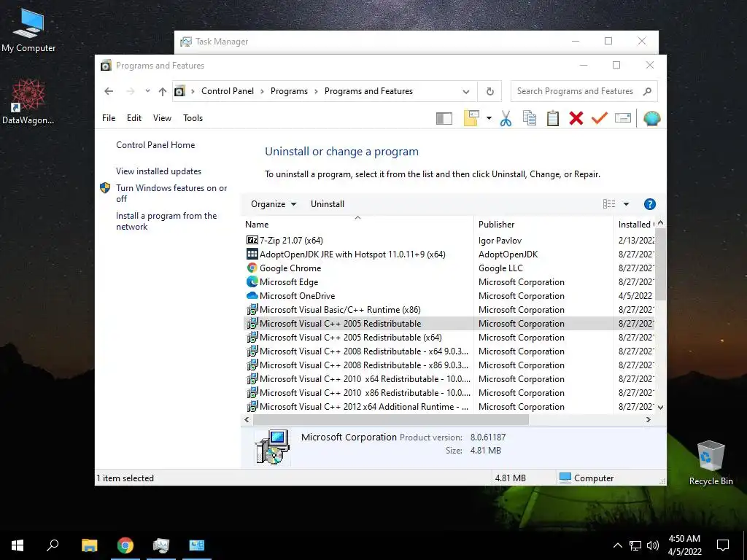Open File Explorer from the taskbar

[x=89, y=545]
